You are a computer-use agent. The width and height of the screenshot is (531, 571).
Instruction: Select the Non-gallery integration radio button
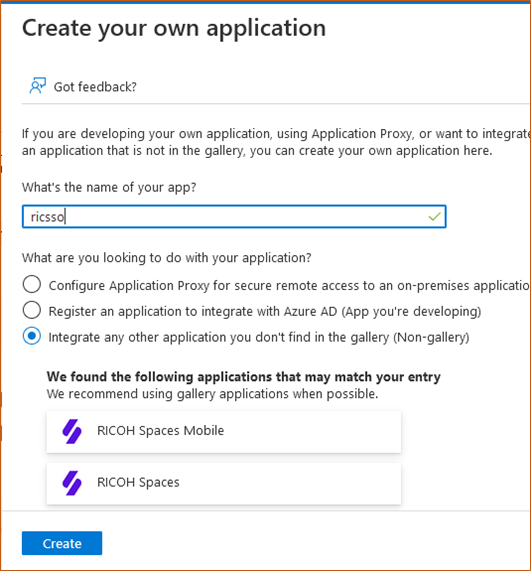[x=32, y=336]
